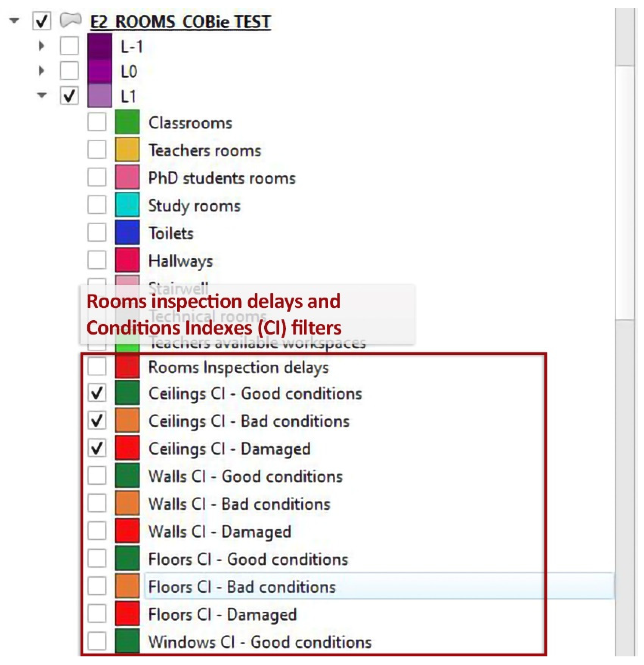Expand the L0 level group

point(41,71)
